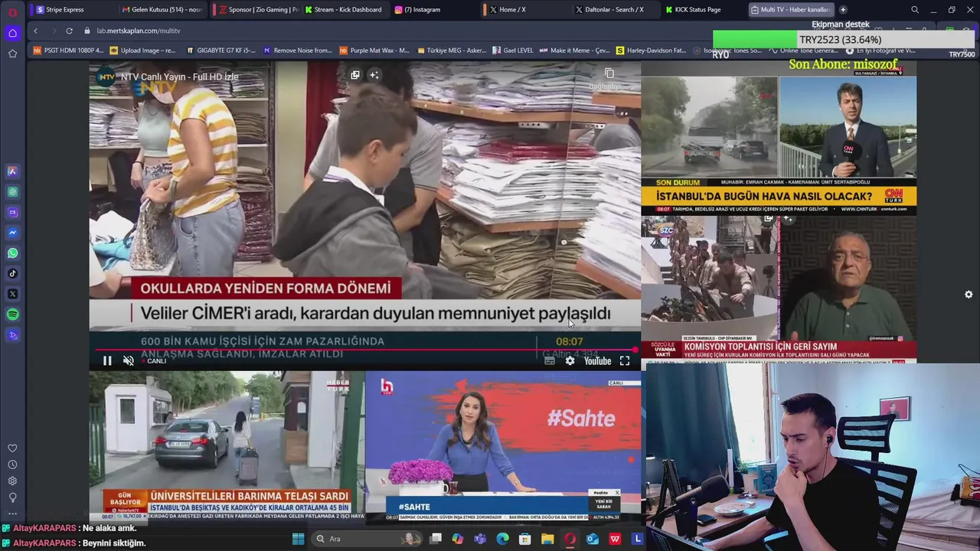Click the address bar URL field
The image size is (980, 551).
398,31
